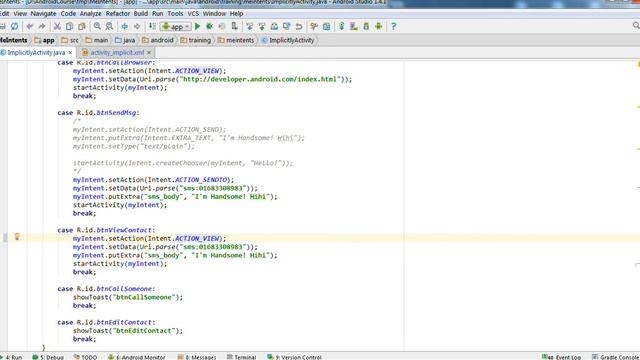Select the android breadcrumb folder

[x=158, y=40]
